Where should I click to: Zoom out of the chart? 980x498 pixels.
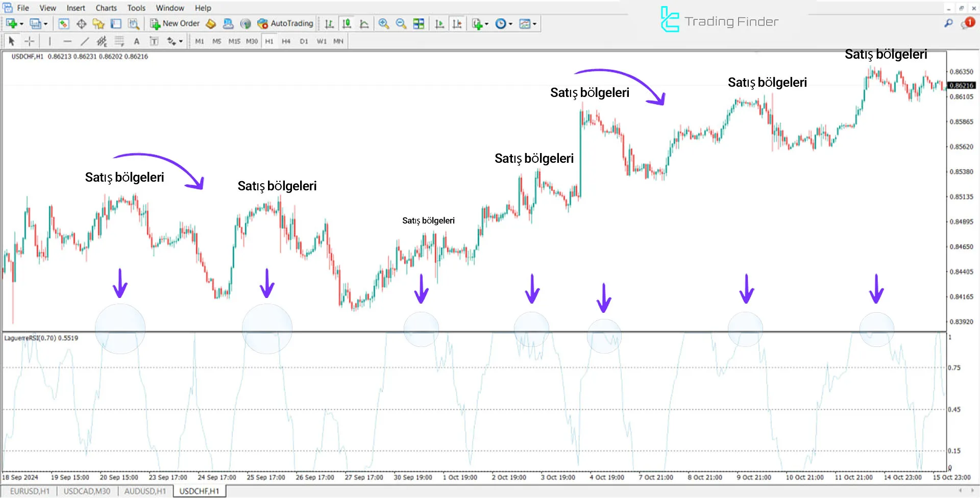[401, 23]
